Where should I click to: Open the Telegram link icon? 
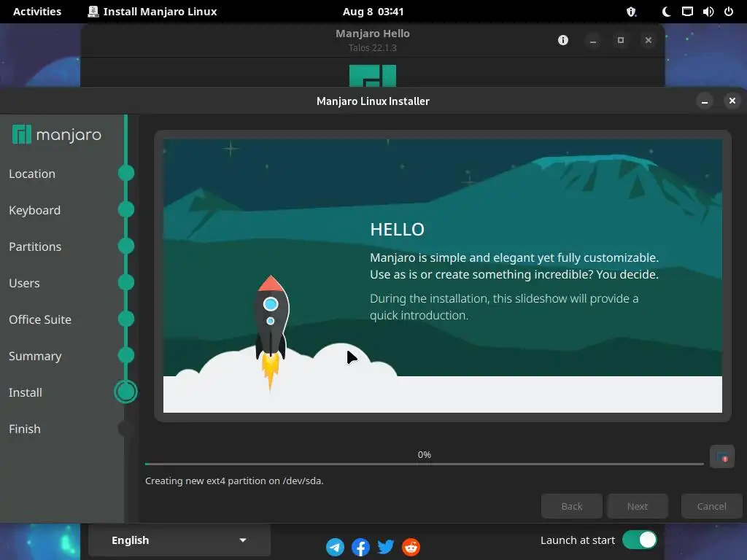[335, 547]
